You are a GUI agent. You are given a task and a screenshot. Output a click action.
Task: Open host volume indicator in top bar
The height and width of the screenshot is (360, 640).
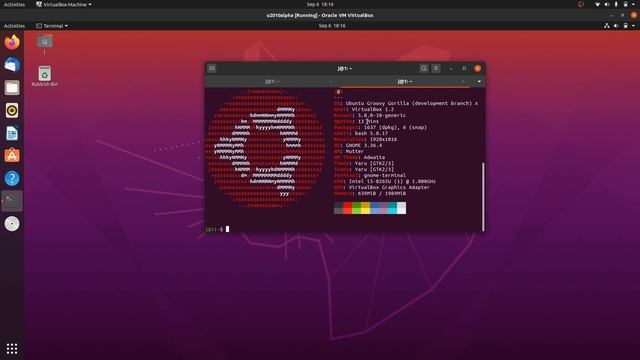[x=607, y=4]
